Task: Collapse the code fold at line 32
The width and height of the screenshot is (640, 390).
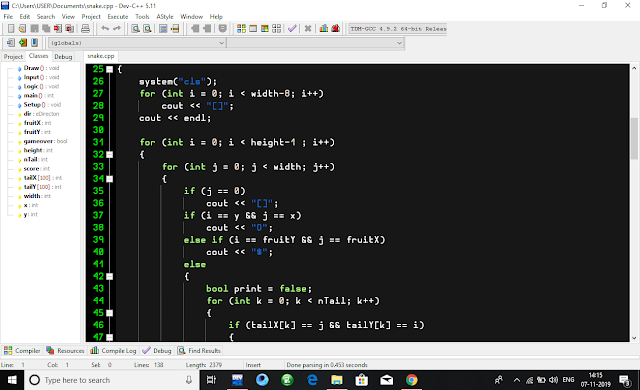Action: click(109, 155)
